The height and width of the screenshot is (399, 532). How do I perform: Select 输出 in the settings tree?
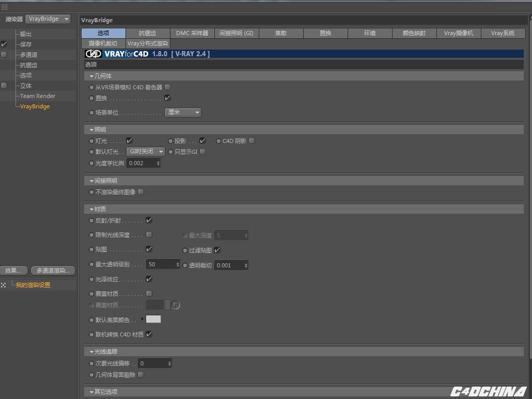pyautogui.click(x=25, y=34)
